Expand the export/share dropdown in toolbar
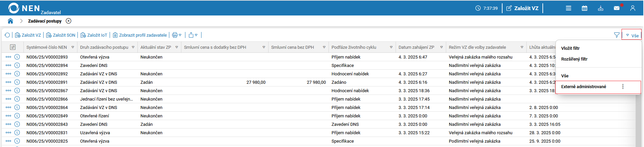 pos(193,35)
